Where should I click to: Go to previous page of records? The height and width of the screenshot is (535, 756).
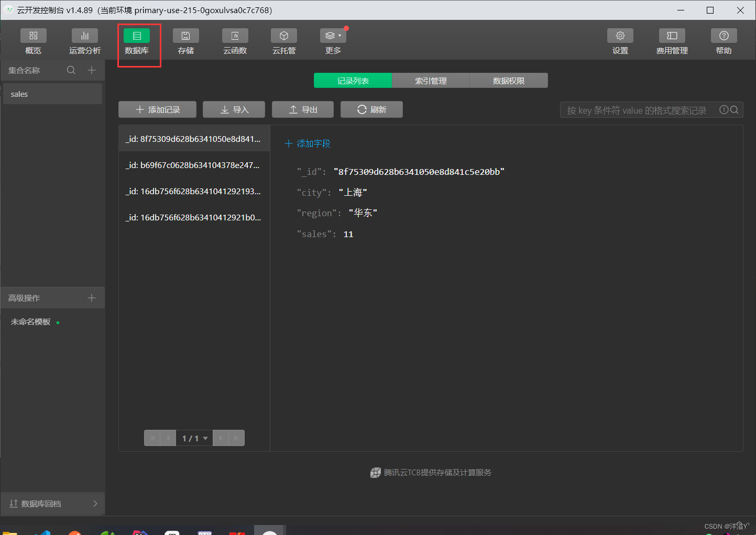[x=168, y=438]
